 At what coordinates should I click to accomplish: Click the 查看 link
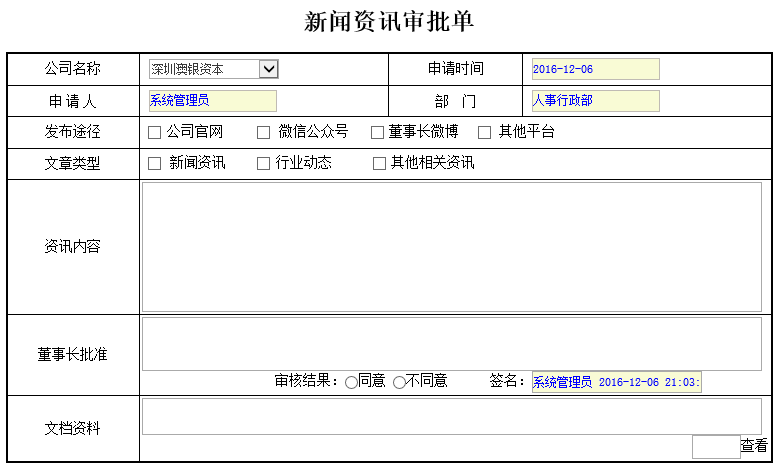pyautogui.click(x=754, y=446)
